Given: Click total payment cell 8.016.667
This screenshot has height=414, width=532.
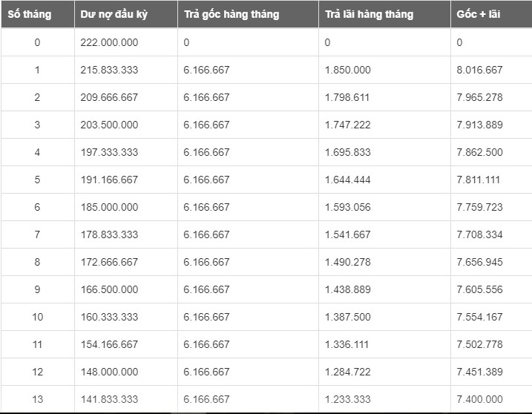Looking at the screenshot, I should point(479,70).
